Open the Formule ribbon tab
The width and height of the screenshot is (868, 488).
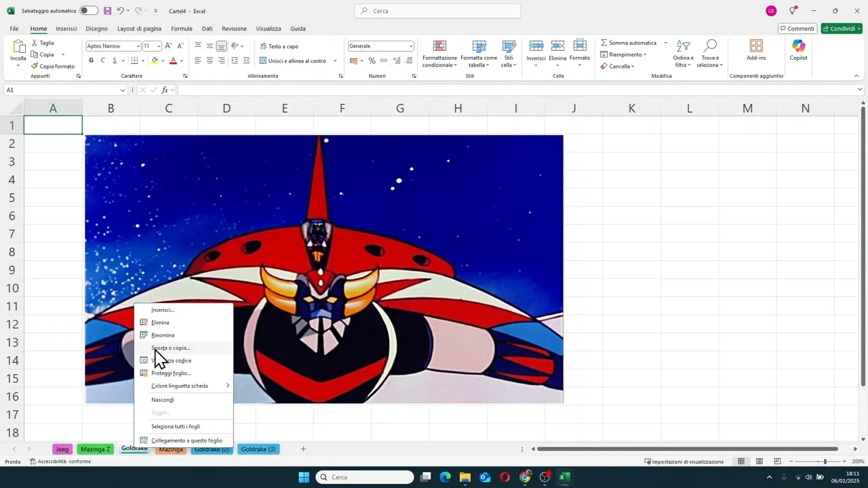182,28
